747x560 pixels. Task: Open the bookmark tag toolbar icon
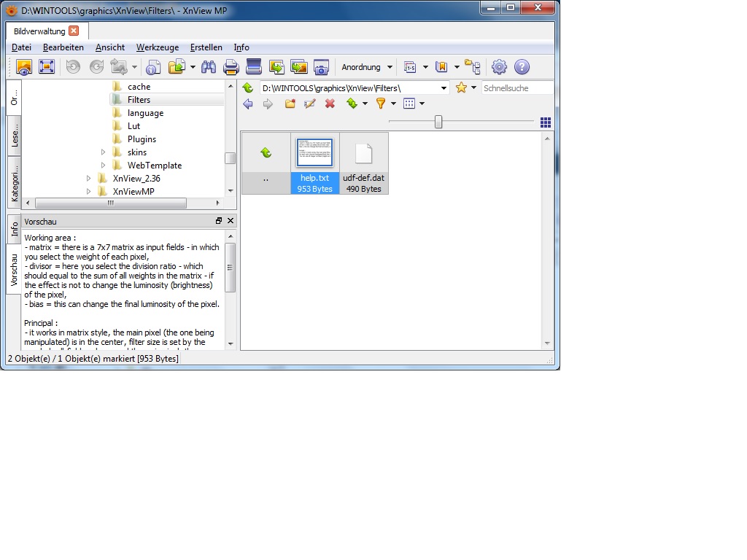click(441, 67)
